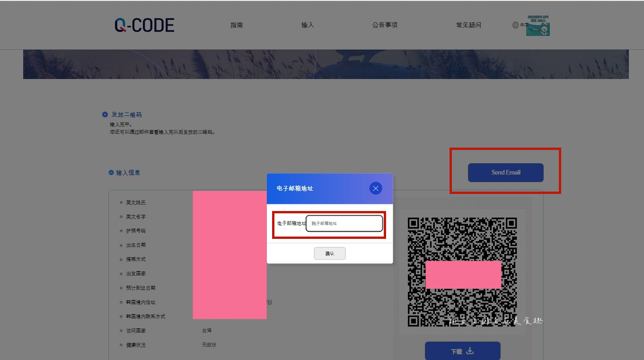644x360 pixels.
Task: Click the 预计到达日期 label
Action: coord(141,288)
